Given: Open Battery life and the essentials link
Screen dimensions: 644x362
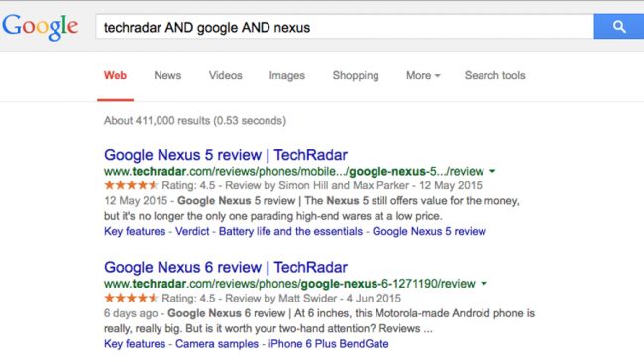Looking at the screenshot, I should point(290,231).
